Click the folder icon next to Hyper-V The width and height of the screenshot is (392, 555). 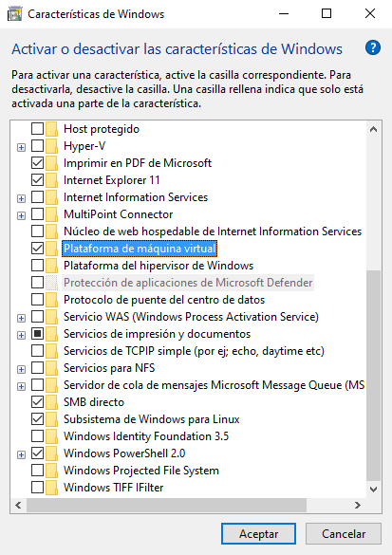coord(51,146)
